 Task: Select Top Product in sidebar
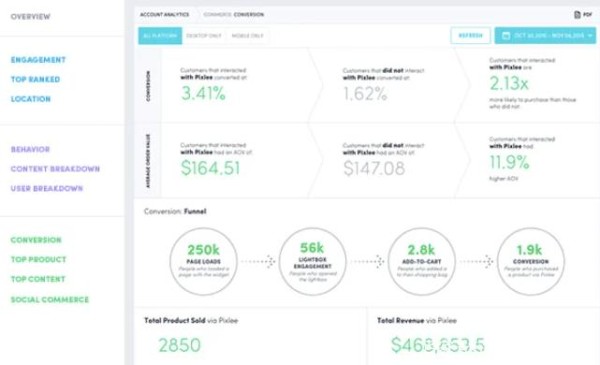pos(38,259)
